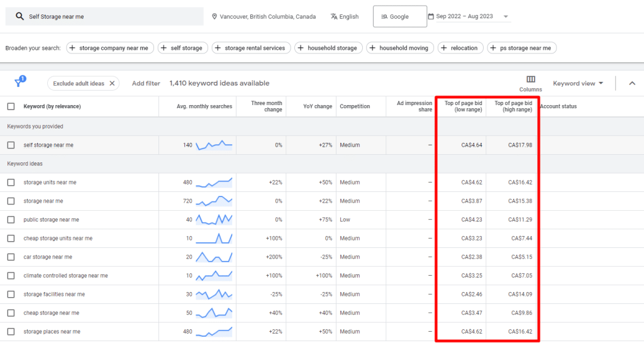The height and width of the screenshot is (343, 644).
Task: Sort by Keyword (by relevance) column
Action: pyautogui.click(x=52, y=106)
